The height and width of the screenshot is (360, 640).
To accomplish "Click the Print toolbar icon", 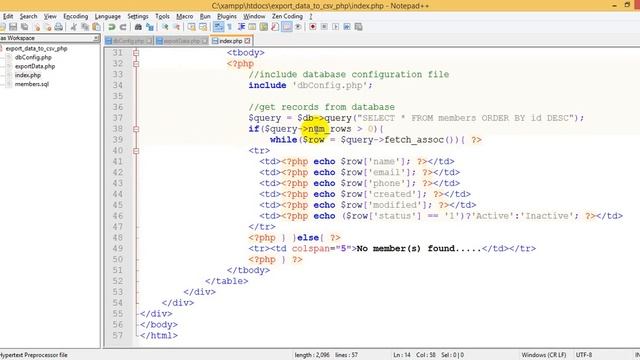I will point(59,27).
